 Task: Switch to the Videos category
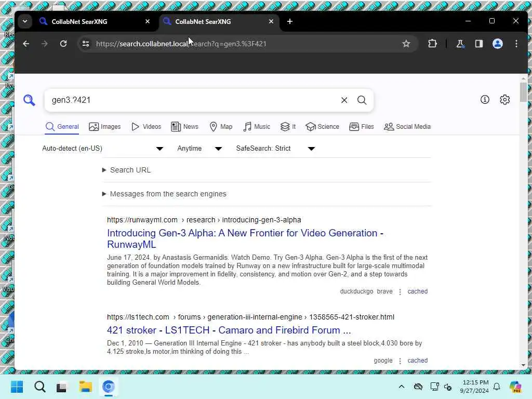pyautogui.click(x=146, y=127)
